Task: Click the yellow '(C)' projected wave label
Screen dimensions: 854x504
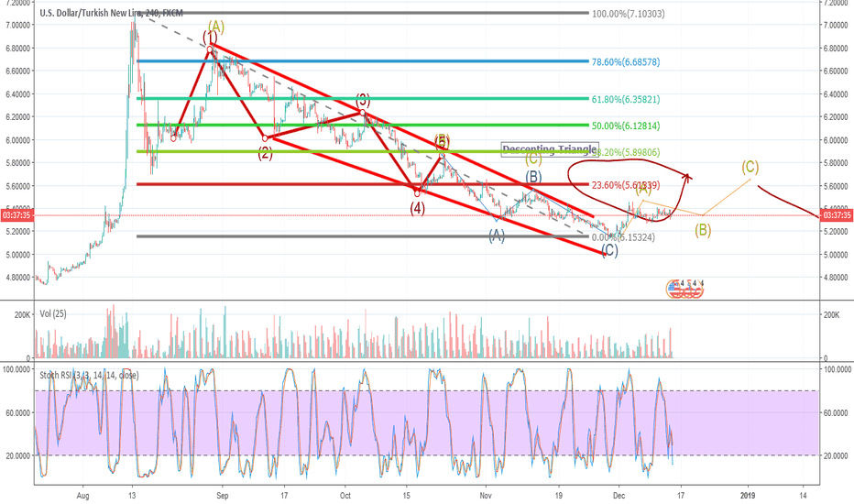Action: (750, 167)
